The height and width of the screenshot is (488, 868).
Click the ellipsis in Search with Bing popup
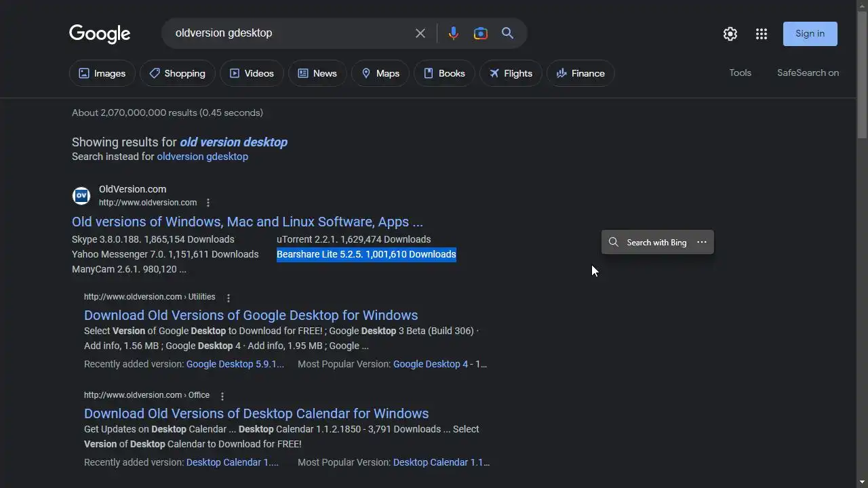(x=702, y=242)
